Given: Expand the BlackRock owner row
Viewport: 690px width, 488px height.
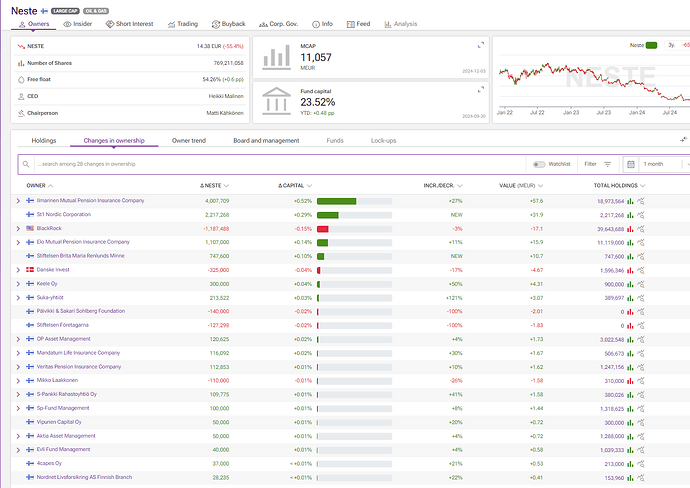Looking at the screenshot, I should pos(18,229).
